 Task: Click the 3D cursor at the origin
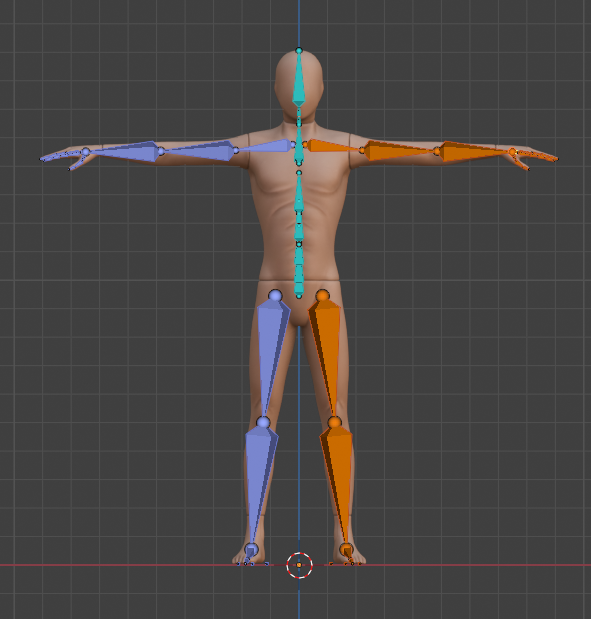tap(299, 565)
